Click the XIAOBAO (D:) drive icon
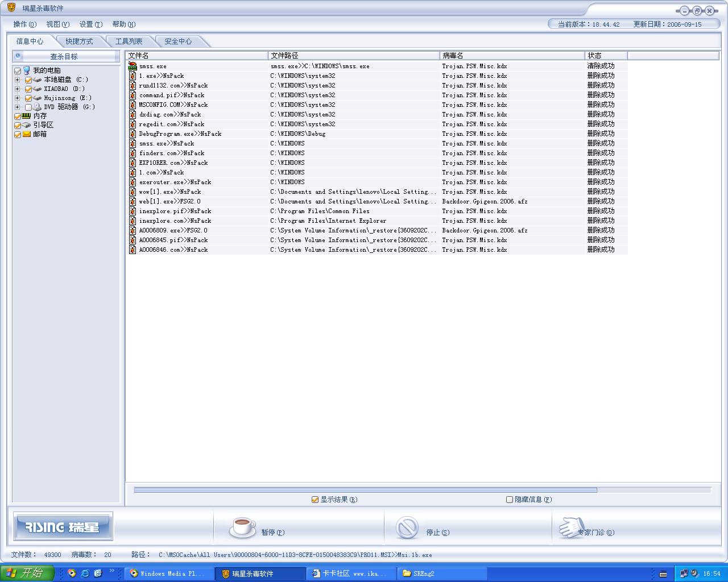Image resolution: width=728 pixels, height=582 pixels. 38,89
